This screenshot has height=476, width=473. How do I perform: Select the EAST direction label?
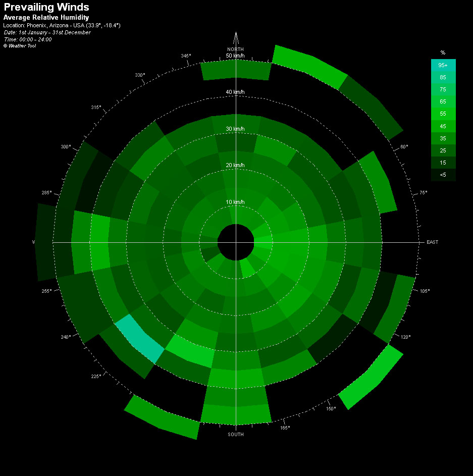pos(432,242)
